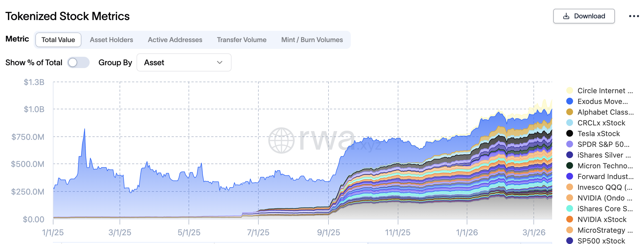Click the 5/1/25 x-axis date label
This screenshot has width=644, height=244.
click(189, 232)
